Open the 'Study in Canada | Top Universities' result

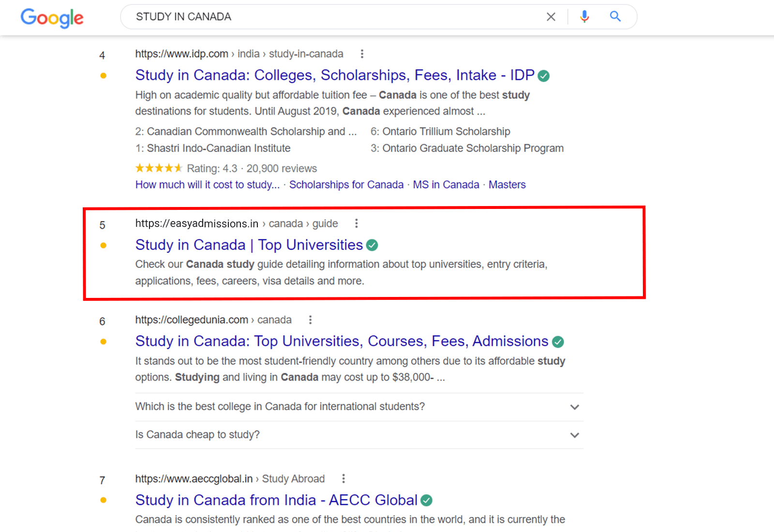pos(249,245)
